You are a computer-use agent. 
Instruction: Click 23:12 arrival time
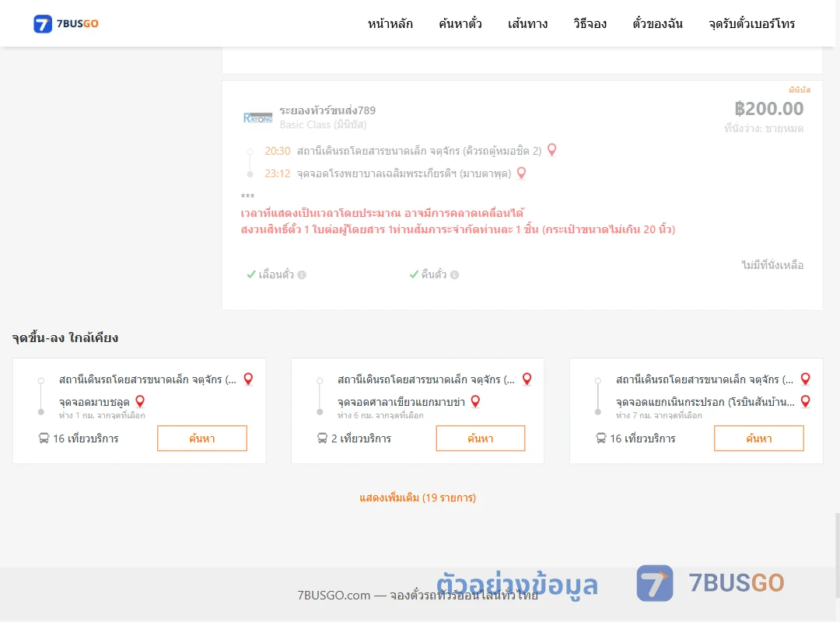click(x=278, y=173)
